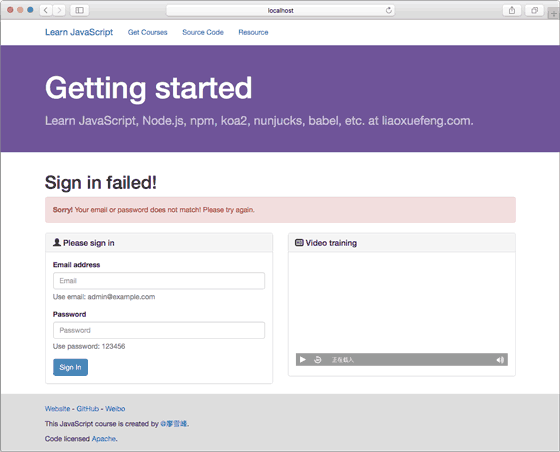This screenshot has width=560, height=452.
Task: Focus the Email input field
Action: (159, 281)
